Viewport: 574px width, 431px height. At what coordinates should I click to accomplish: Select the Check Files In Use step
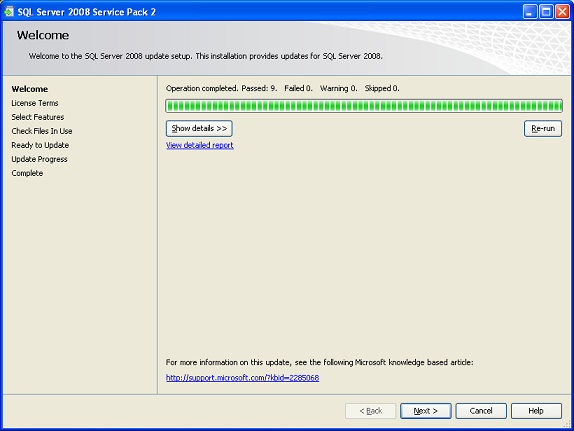coord(42,131)
